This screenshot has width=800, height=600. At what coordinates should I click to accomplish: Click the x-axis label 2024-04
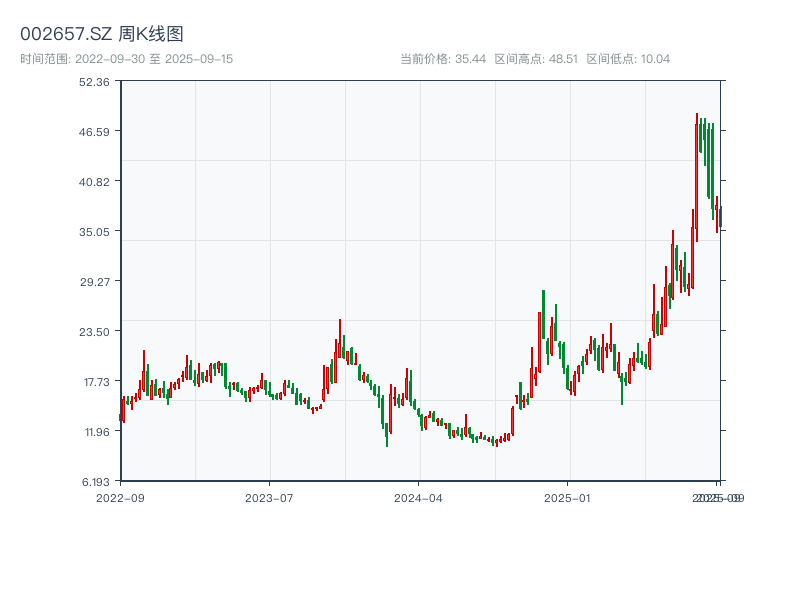(418, 498)
